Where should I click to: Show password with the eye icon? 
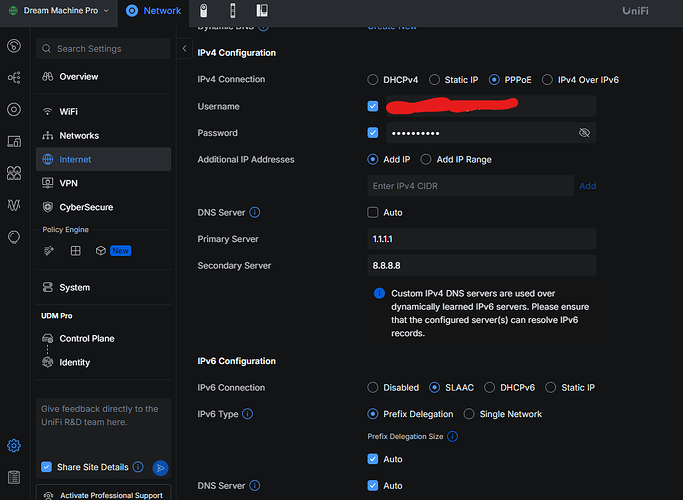584,132
